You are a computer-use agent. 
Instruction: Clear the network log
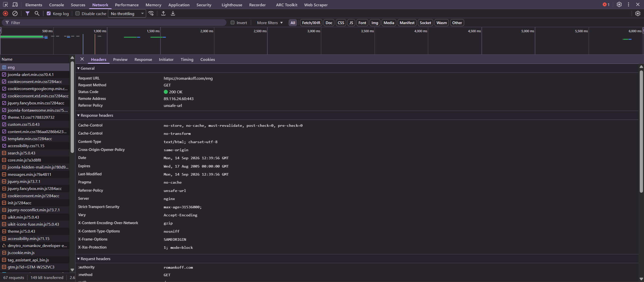pyautogui.click(x=15, y=14)
